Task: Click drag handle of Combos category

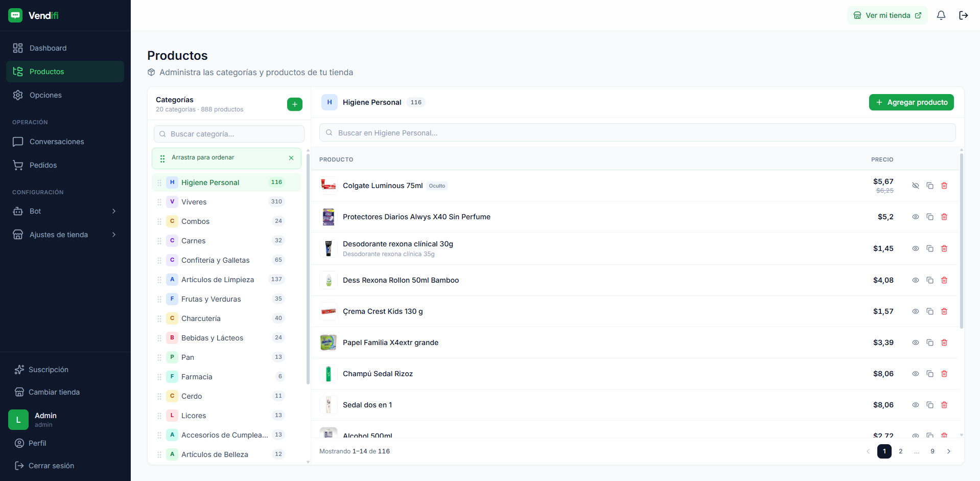Action: (x=159, y=221)
